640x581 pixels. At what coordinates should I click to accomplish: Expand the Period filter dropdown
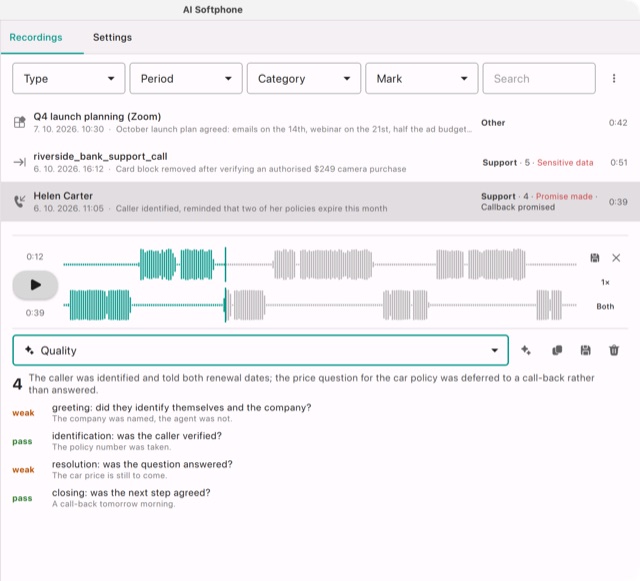186,78
